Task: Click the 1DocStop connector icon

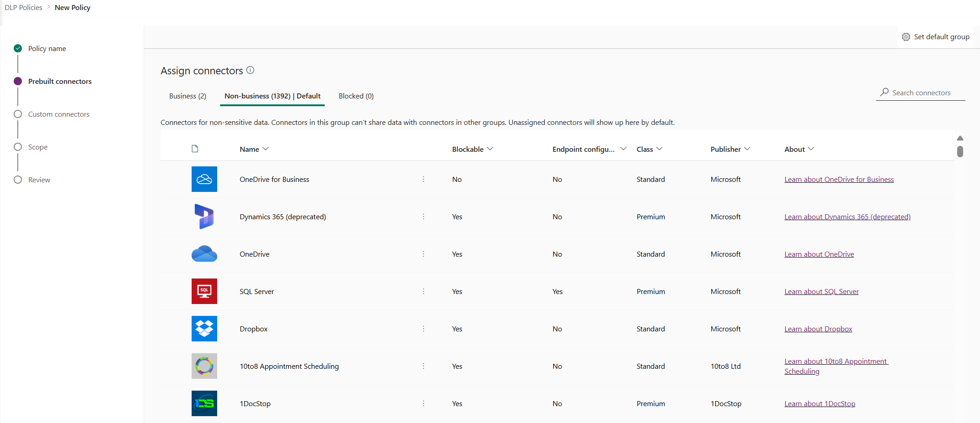Action: click(204, 403)
